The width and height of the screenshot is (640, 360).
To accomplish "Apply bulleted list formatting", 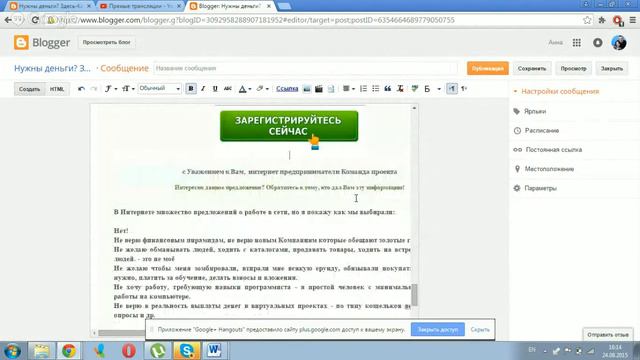I will click(376, 89).
